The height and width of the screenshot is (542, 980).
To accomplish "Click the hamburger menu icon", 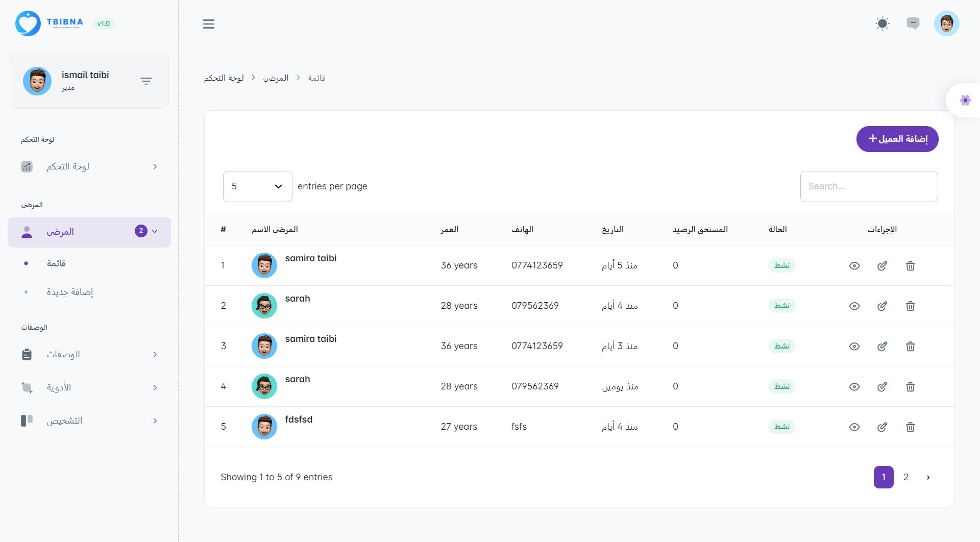I will 208,24.
